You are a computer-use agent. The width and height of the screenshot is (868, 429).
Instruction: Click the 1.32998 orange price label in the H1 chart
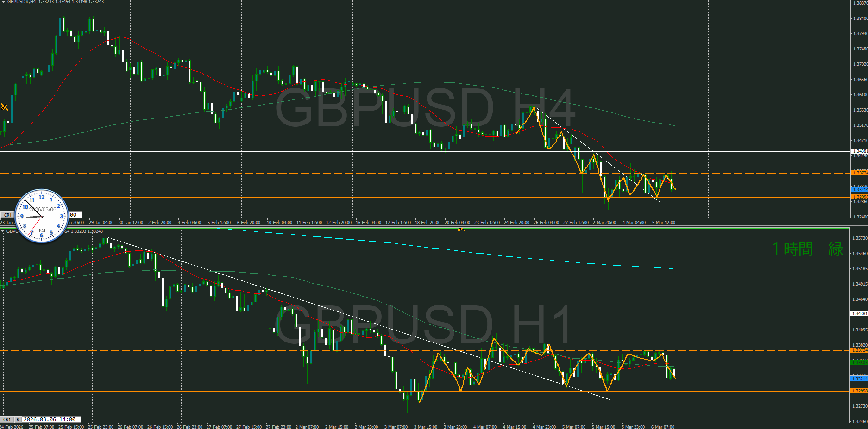coord(860,391)
